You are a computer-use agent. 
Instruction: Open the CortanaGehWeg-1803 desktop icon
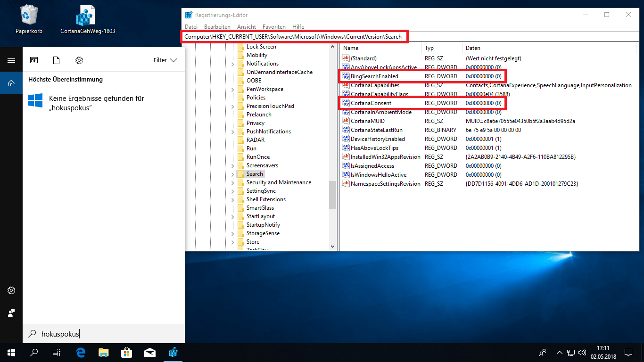click(87, 20)
